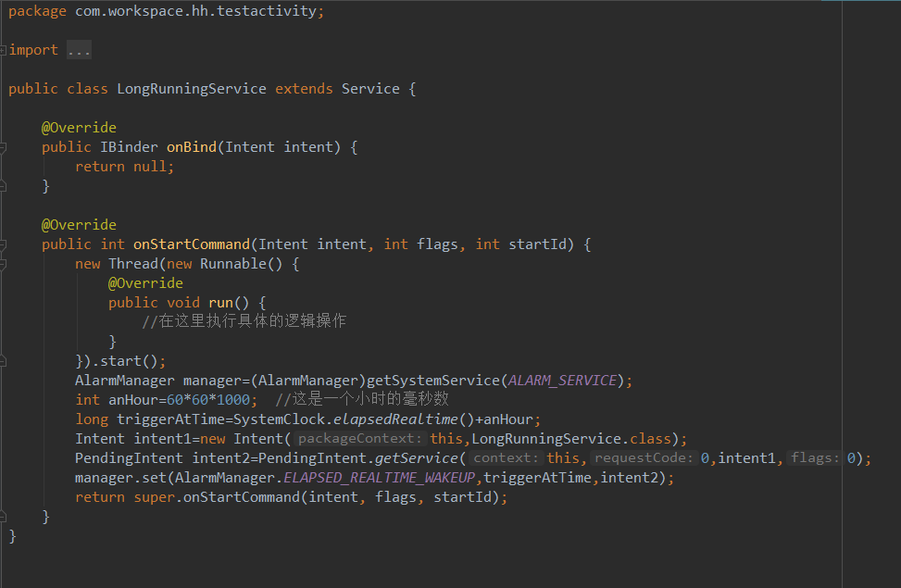The image size is (901, 588).
Task: Click 'com.workspace.hh.testactivity' package name
Action: click(x=196, y=10)
